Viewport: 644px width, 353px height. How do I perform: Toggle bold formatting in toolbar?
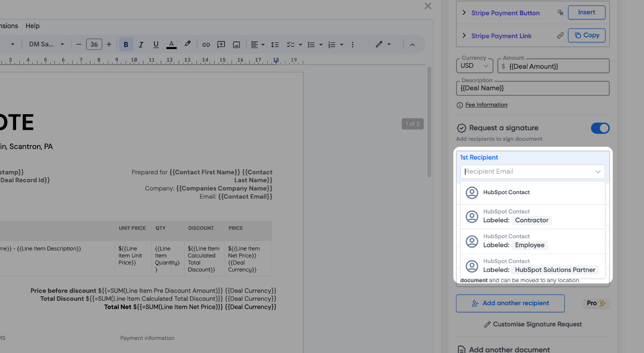pos(126,45)
